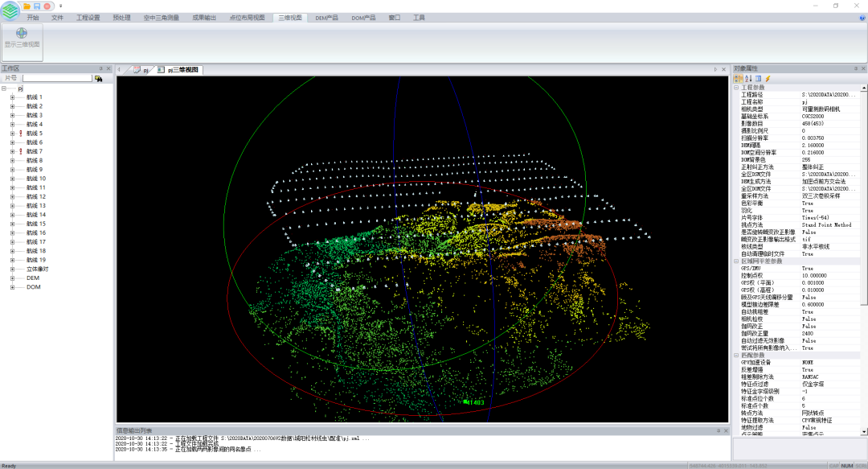This screenshot has height=469, width=868.
Task: Click the red stop icon in quick access toolbar
Action: (x=47, y=6)
